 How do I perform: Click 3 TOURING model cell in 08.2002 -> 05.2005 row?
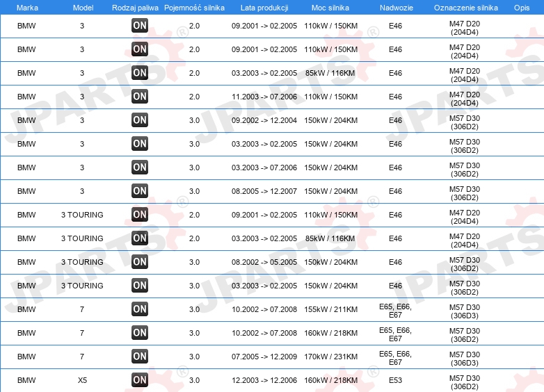click(82, 262)
